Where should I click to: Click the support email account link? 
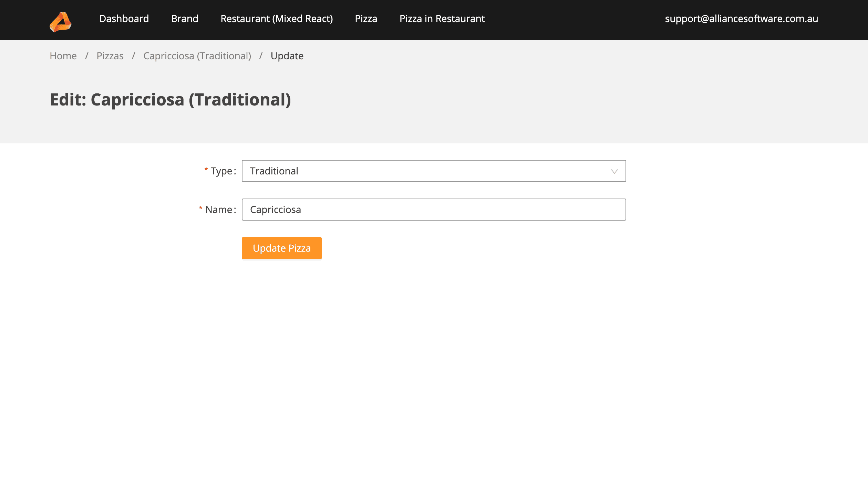coord(741,19)
